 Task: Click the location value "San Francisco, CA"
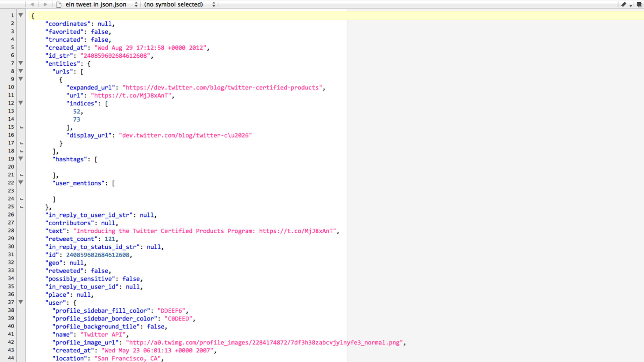(x=127, y=359)
